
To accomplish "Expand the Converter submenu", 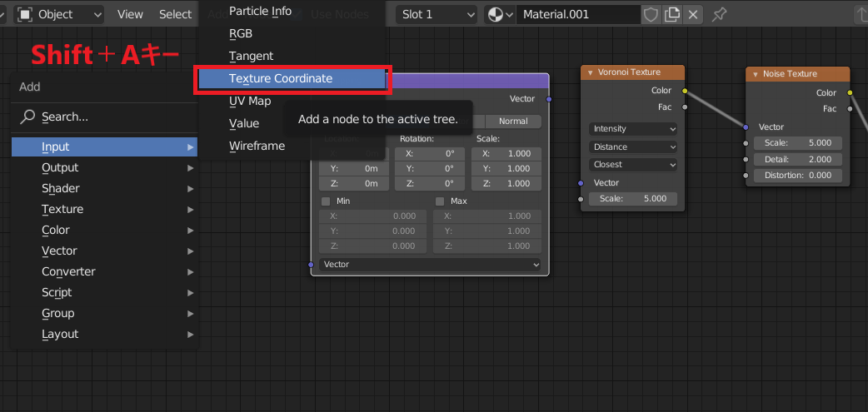I will pos(105,272).
